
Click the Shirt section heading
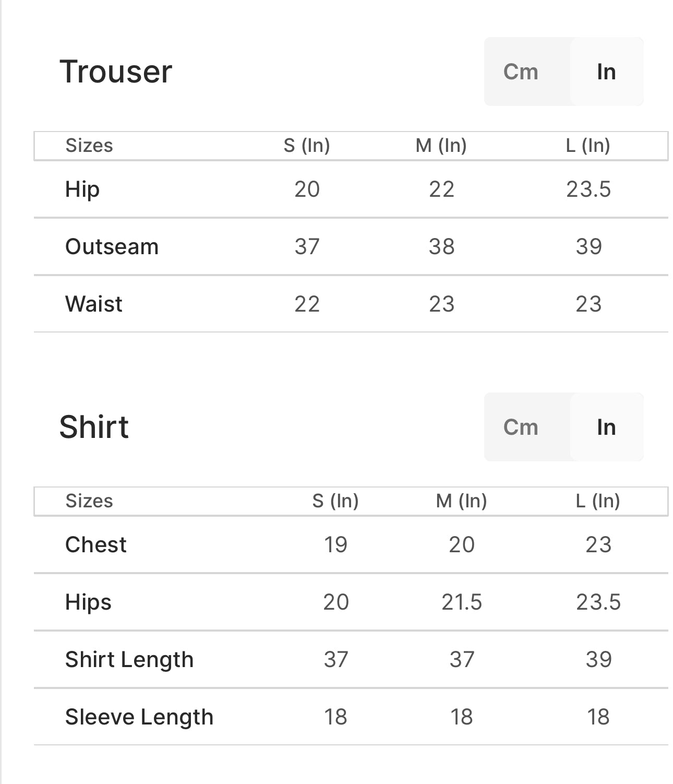click(x=94, y=427)
